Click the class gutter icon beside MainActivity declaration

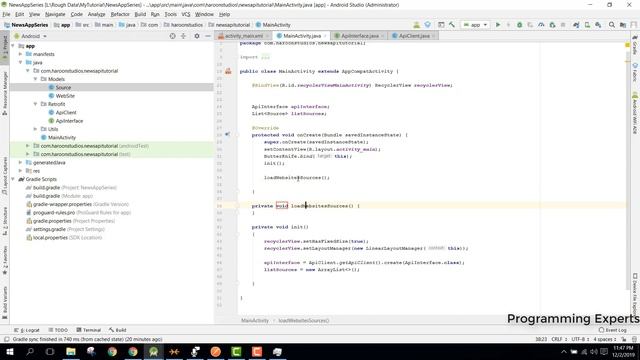[x=228, y=71]
